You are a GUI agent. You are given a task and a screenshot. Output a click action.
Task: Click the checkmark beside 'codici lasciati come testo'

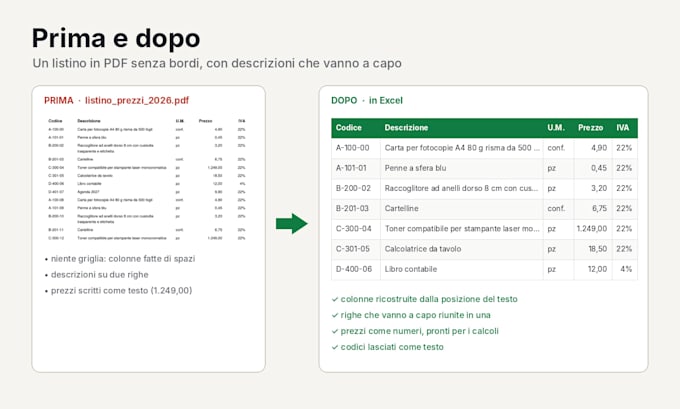pyautogui.click(x=334, y=347)
